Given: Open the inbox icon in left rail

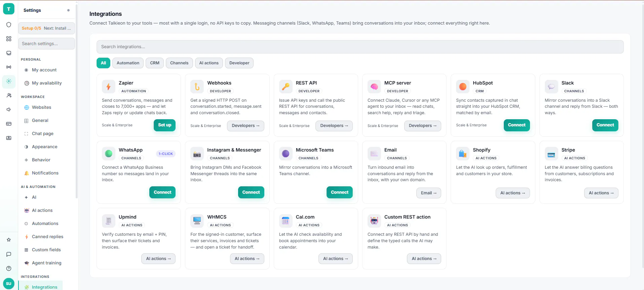Looking at the screenshot, I should point(9,53).
